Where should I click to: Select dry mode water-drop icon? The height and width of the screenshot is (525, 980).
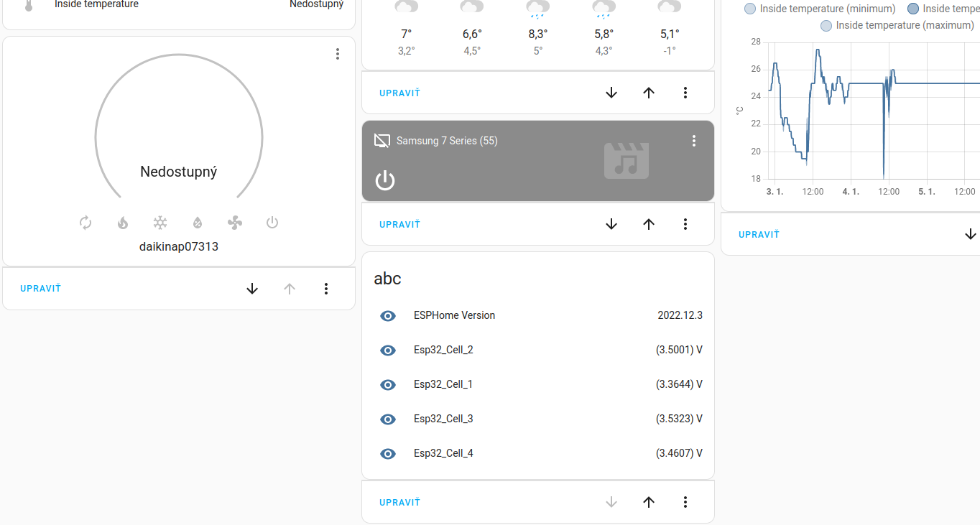[x=198, y=223]
